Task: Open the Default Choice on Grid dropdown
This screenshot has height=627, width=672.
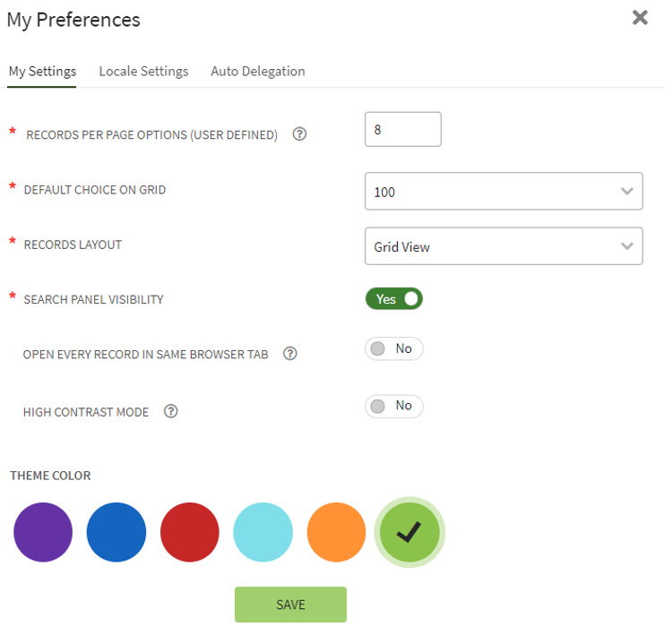Action: click(504, 192)
